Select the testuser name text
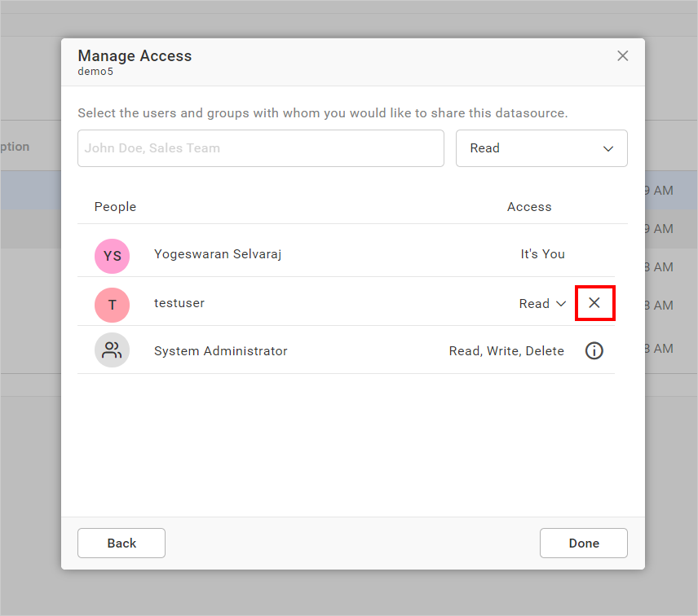 click(179, 302)
